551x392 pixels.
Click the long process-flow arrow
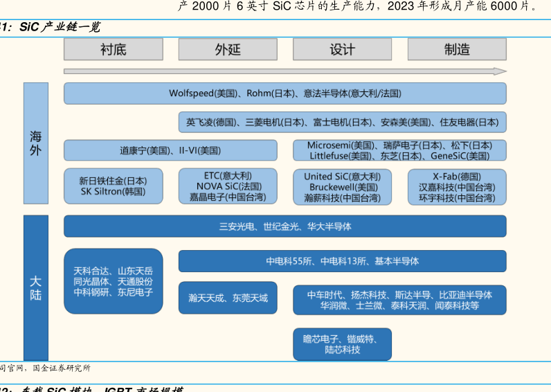(285, 71)
